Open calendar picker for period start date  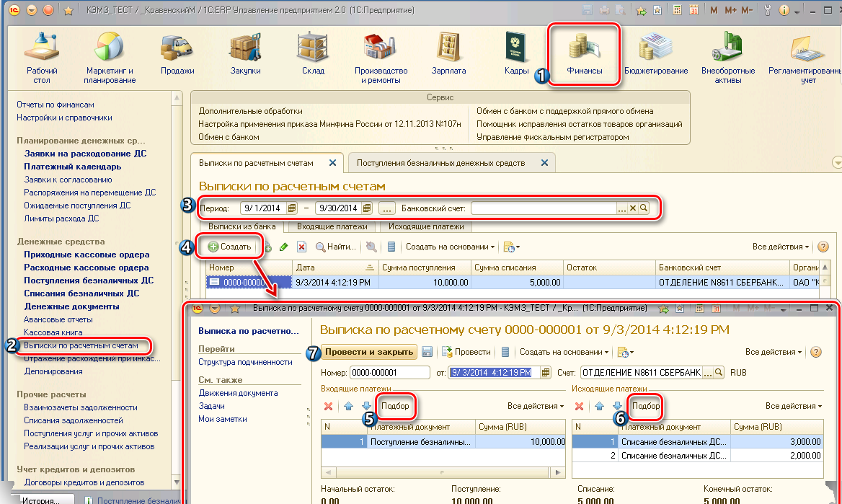tap(291, 208)
